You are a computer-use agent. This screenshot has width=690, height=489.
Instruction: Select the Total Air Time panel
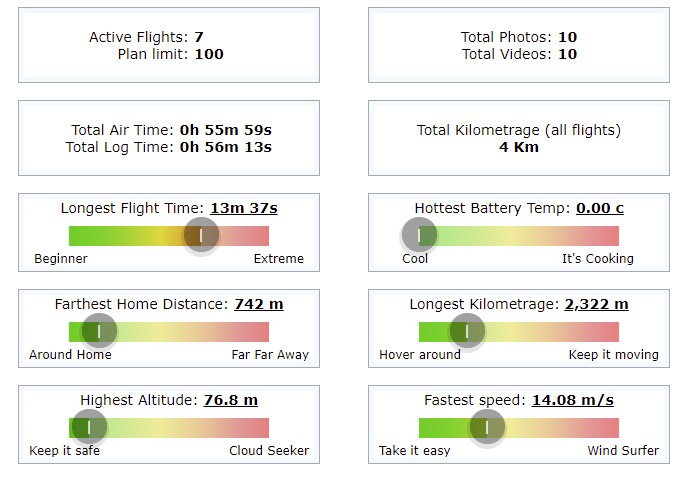(169, 138)
